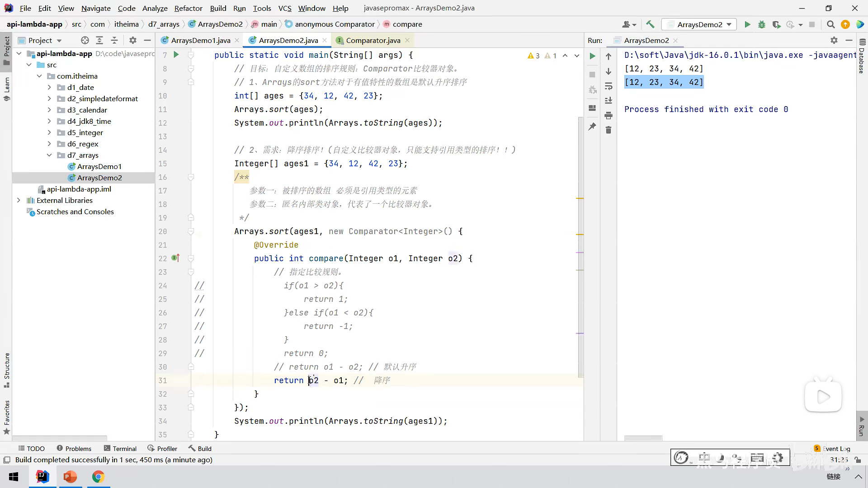The image size is (868, 488).
Task: Toggle scroll to end in console
Action: click(609, 100)
